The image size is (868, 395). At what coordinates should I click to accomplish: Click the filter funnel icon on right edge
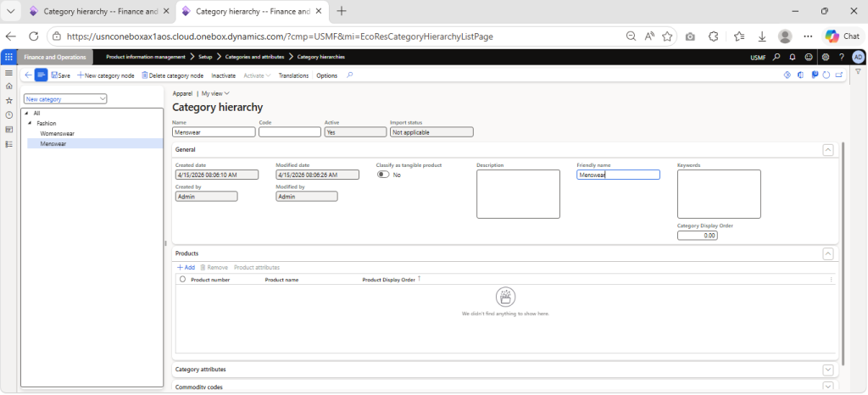pyautogui.click(x=858, y=73)
